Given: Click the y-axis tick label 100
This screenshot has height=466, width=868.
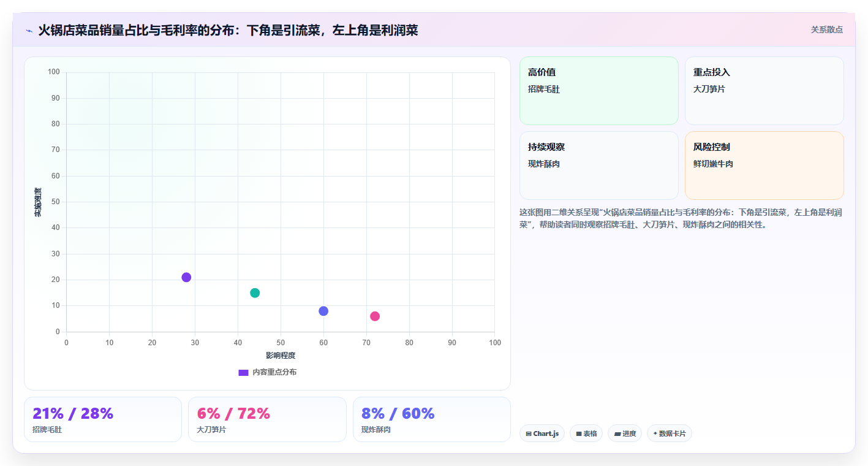Looking at the screenshot, I should pyautogui.click(x=54, y=72).
